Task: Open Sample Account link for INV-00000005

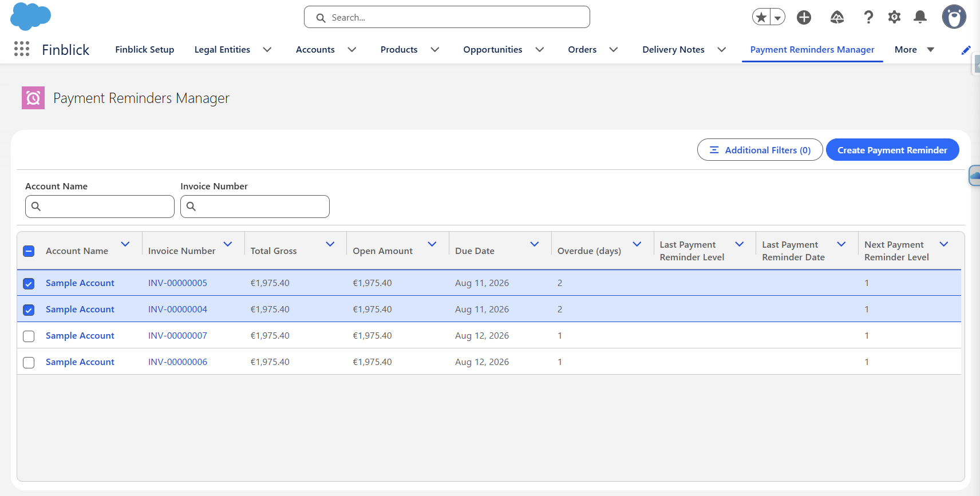Action: tap(80, 283)
